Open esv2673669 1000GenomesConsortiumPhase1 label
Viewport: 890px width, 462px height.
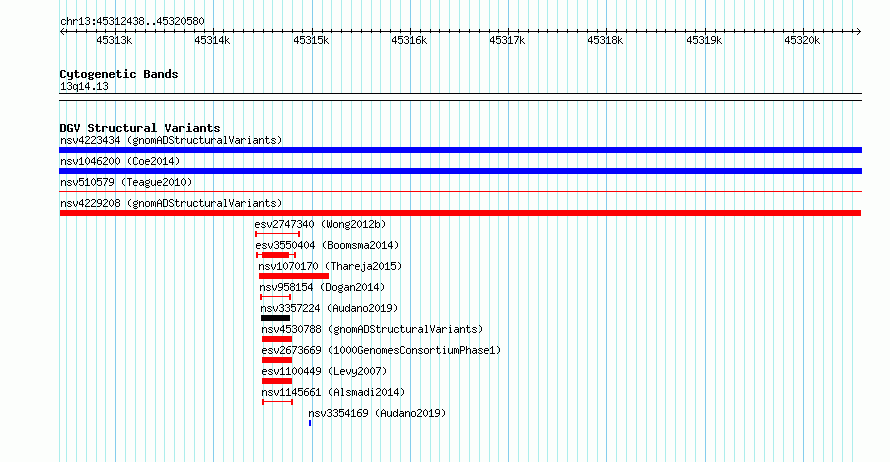click(381, 350)
